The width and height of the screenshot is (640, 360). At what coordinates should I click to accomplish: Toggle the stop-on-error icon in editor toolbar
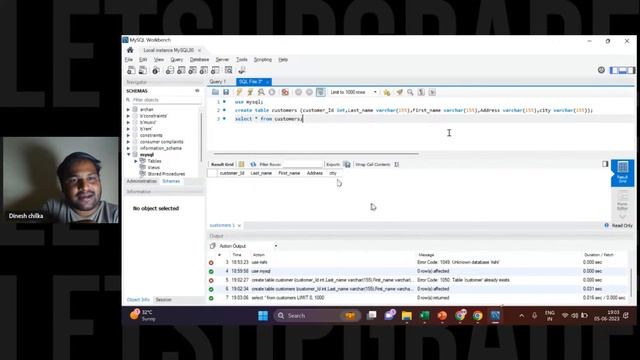[285, 92]
